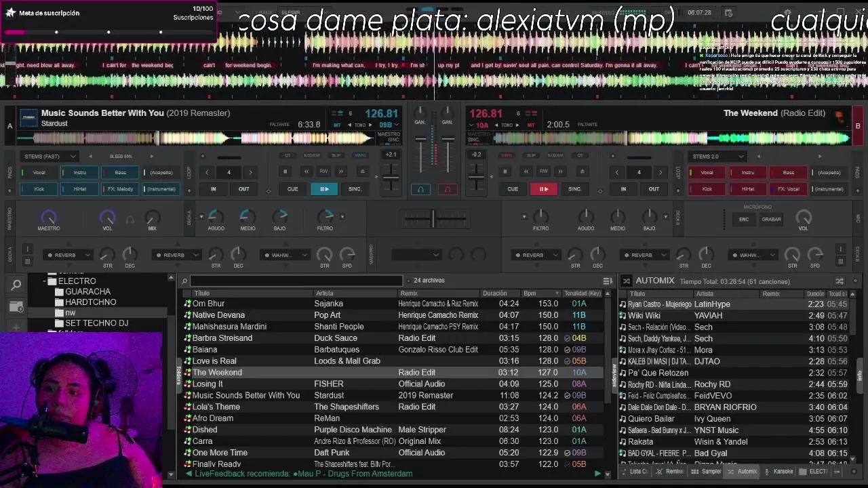
Task: Toggle the HiHat stem pad on deck B
Action: [x=747, y=189]
